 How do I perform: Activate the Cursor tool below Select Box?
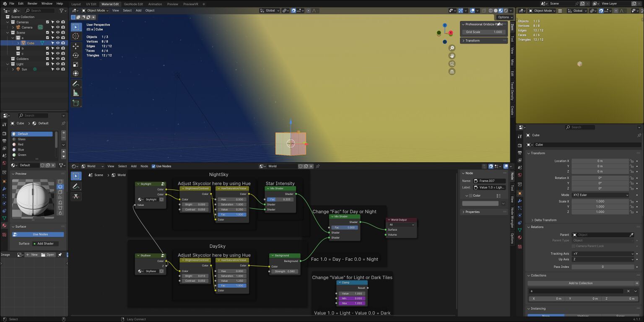point(76,36)
